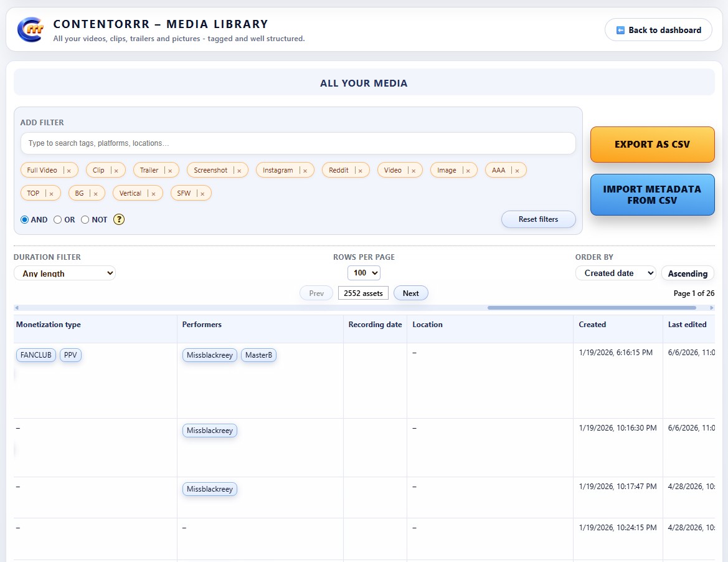Open the Duration filter dropdown
Viewport: 728px width, 562px height.
coord(65,273)
